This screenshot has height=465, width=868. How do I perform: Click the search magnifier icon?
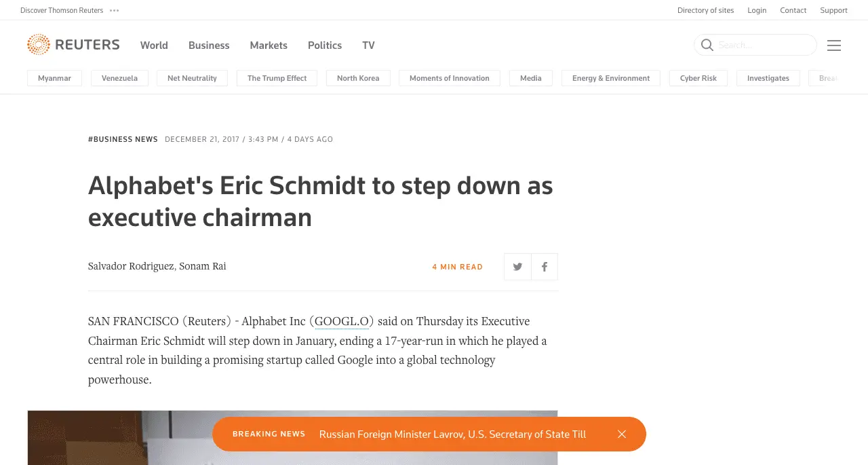707,45
